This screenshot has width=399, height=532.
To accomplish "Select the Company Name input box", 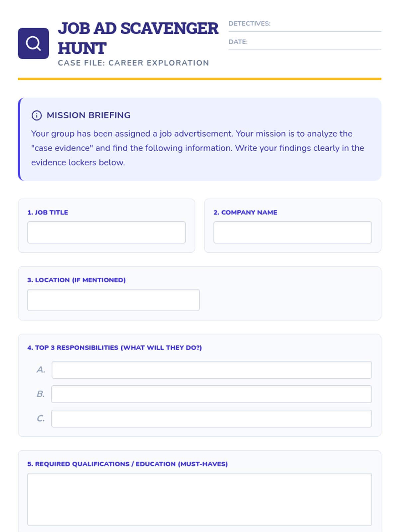I will 293,232.
